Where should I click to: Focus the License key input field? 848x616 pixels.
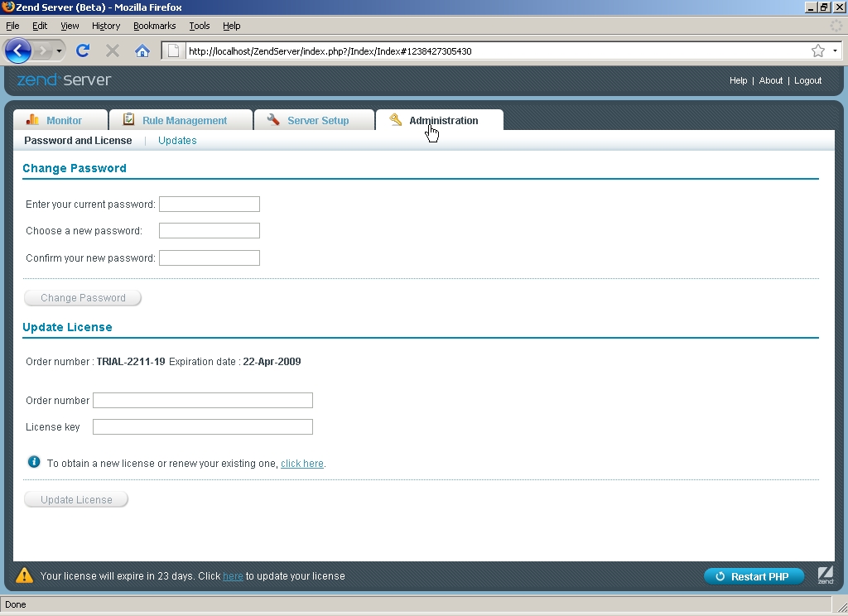click(203, 426)
